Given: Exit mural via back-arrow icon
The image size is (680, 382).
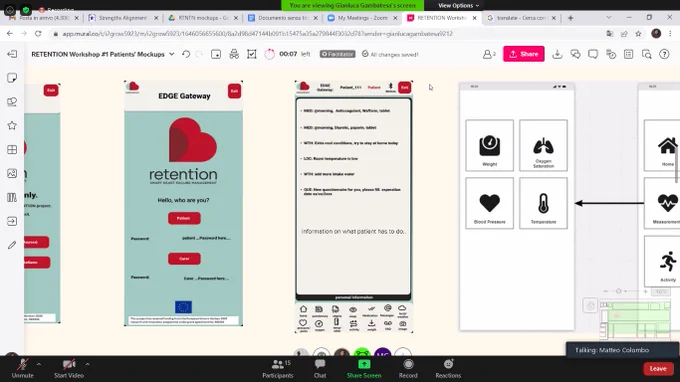Looking at the screenshot, I should click(12, 54).
